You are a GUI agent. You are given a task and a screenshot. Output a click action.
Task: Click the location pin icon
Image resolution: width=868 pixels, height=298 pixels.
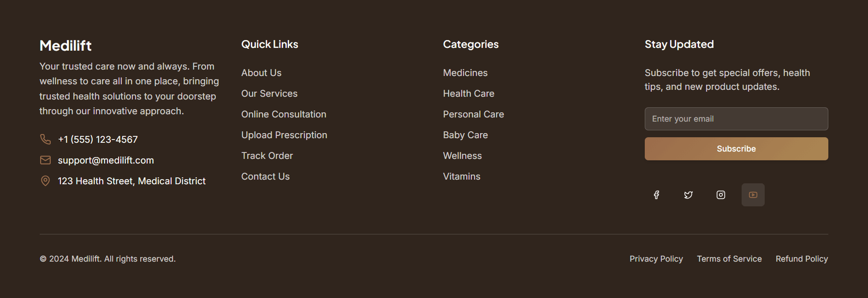45,181
